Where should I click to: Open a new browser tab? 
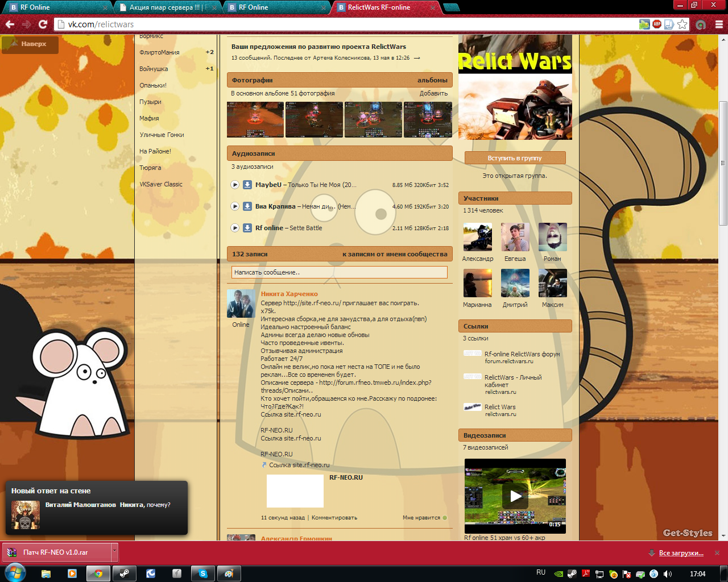[451, 7]
